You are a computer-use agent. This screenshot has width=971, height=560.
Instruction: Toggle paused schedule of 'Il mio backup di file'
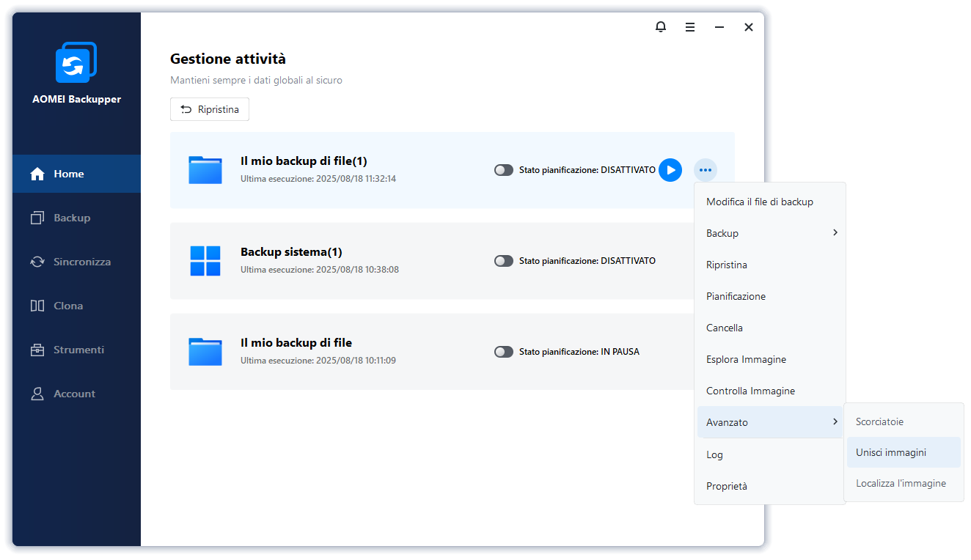coord(504,352)
